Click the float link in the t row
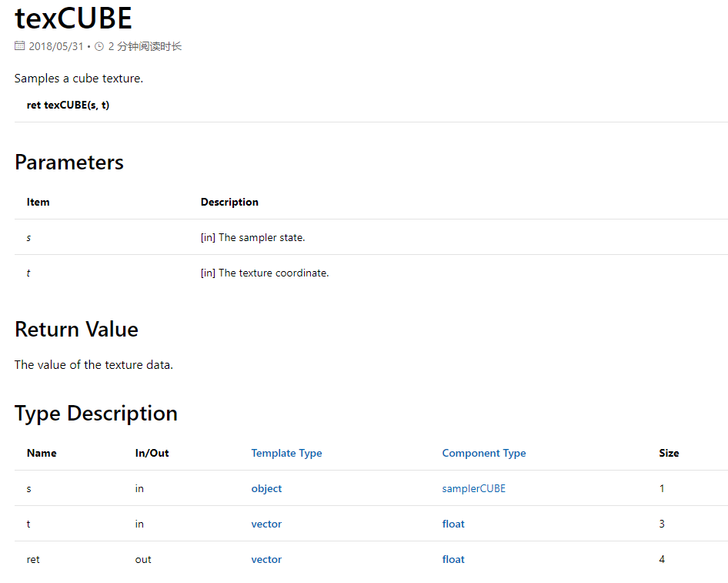The width and height of the screenshot is (728, 583). 453,524
